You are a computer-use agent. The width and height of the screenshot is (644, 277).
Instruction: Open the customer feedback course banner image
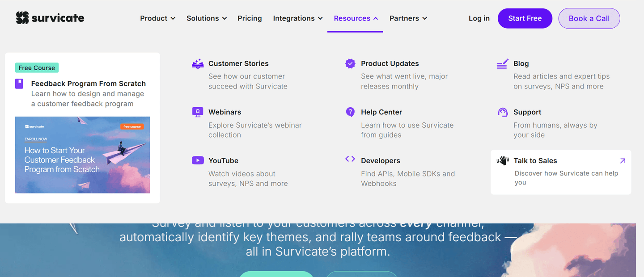(x=82, y=155)
